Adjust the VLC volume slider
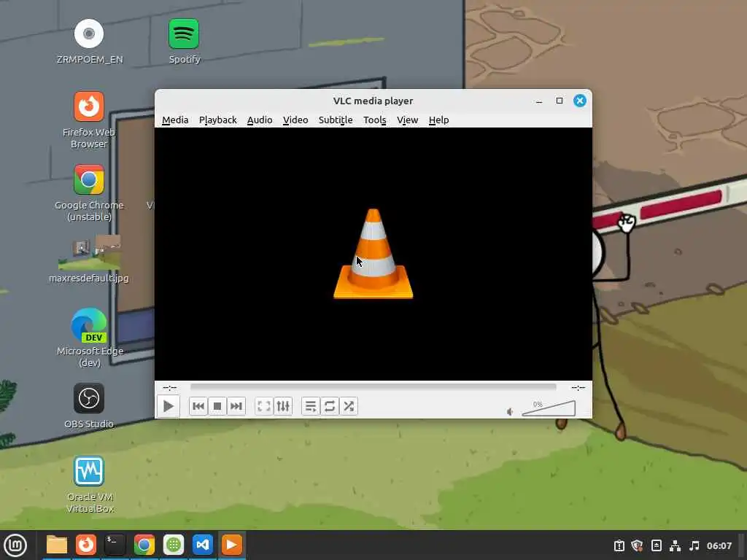747x560 pixels. tap(549, 408)
